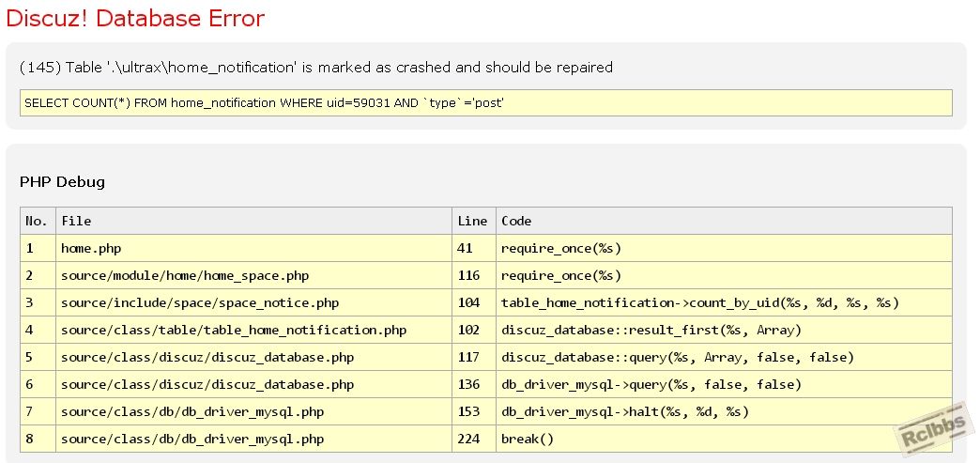The height and width of the screenshot is (463, 980).
Task: Click the 'Discuz! Database Error' heading
Action: 135,18
